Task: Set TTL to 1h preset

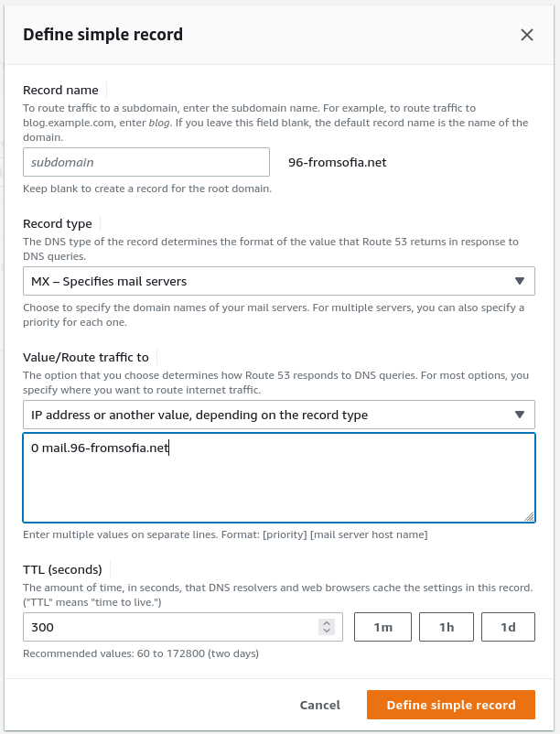Action: [x=447, y=627]
